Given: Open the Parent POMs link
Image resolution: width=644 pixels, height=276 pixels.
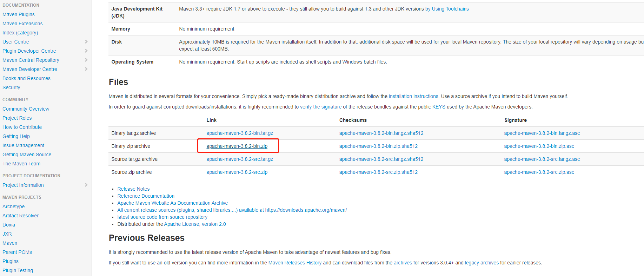Looking at the screenshot, I should point(17,252).
